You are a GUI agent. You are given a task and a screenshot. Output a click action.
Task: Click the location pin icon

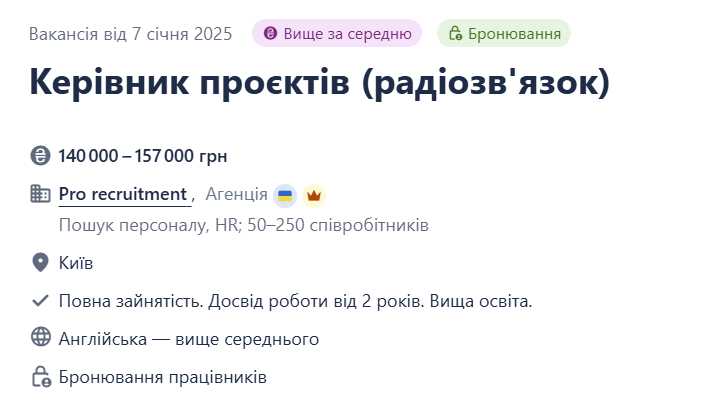pos(41,263)
